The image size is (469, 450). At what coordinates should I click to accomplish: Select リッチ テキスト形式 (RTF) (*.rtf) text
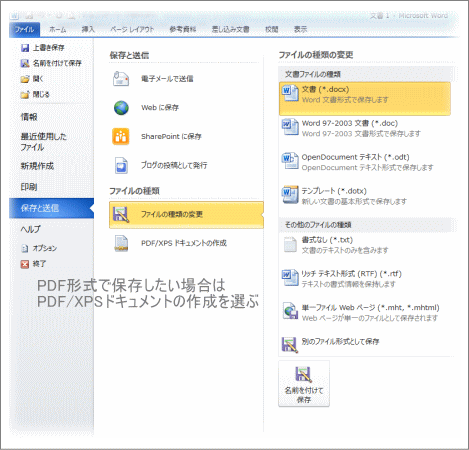click(x=351, y=274)
